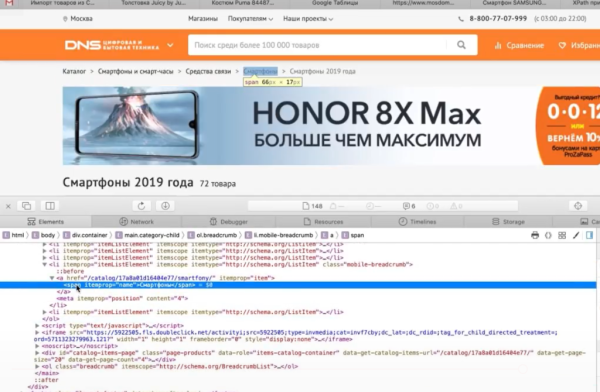
Task: Click the 72 товара count text
Action: 217,184
